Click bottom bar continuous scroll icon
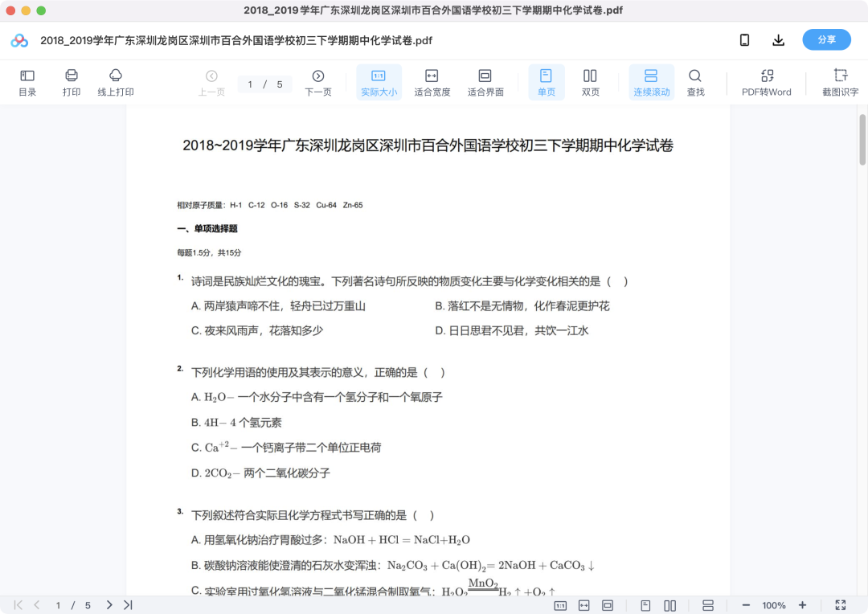The image size is (868, 614). tap(708, 606)
